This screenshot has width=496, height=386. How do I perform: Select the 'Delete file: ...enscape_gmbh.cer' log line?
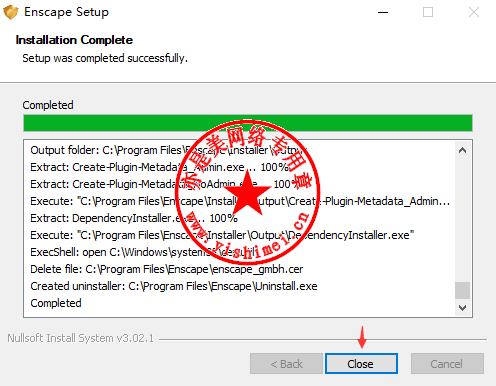(x=167, y=269)
